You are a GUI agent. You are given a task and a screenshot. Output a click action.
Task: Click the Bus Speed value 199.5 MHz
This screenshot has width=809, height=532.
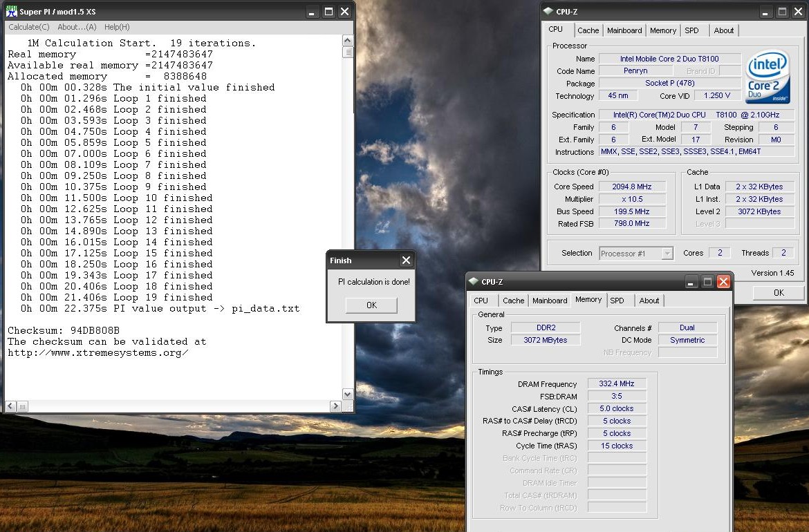632,211
